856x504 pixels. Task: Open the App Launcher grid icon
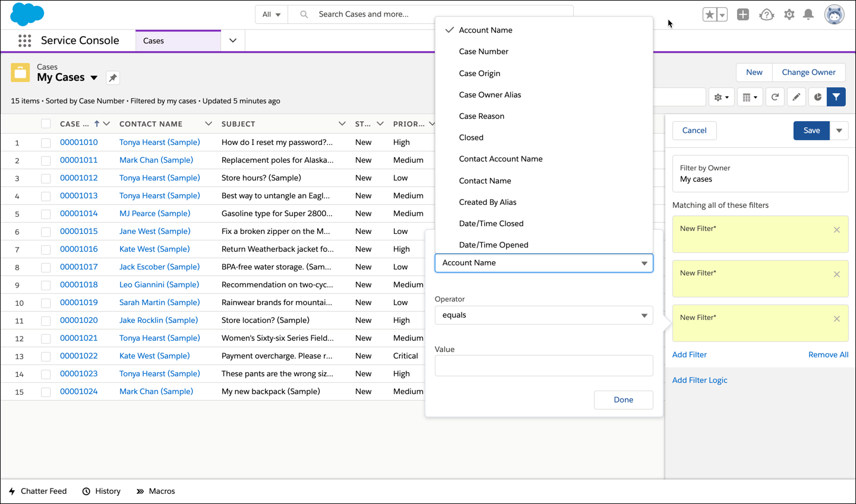[24, 40]
